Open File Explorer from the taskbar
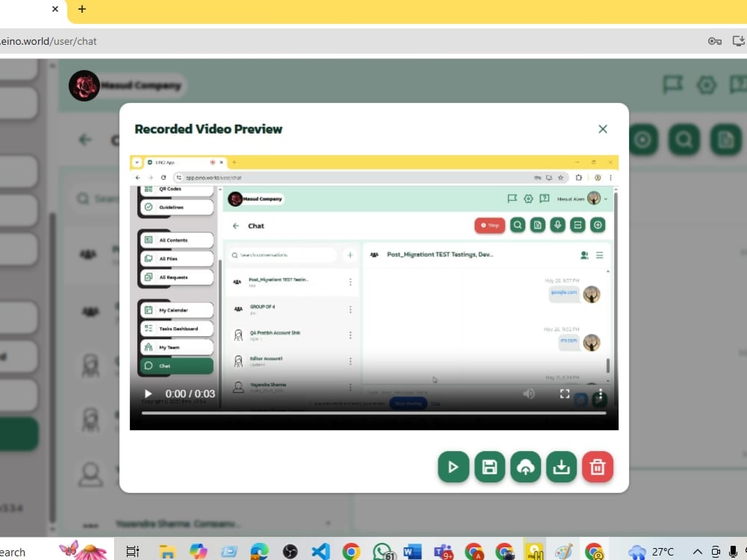 [x=167, y=552]
